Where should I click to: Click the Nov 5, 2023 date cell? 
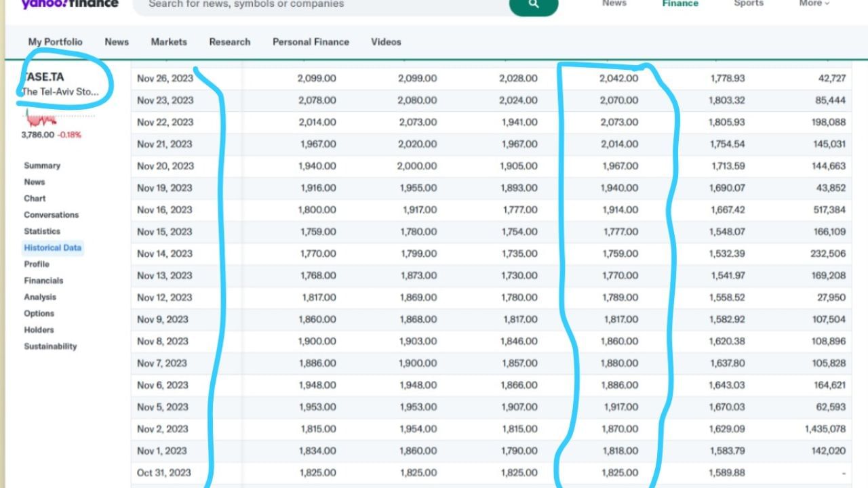tap(163, 407)
